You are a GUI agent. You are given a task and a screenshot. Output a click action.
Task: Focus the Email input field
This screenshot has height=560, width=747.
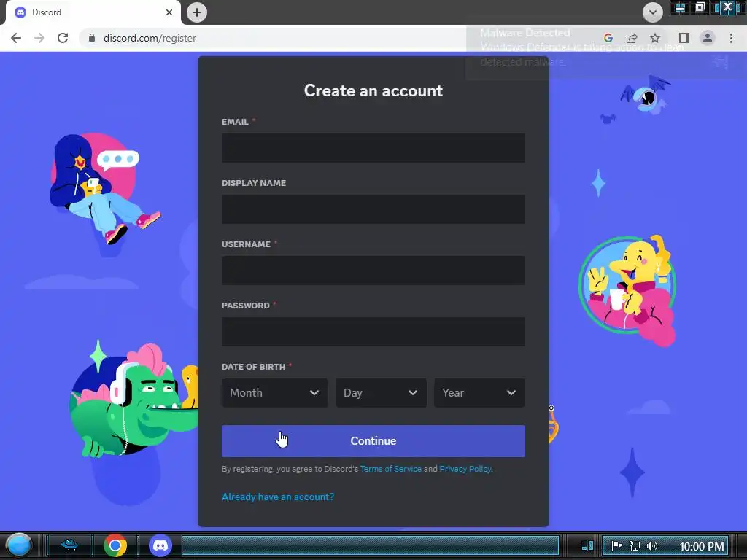(373, 148)
